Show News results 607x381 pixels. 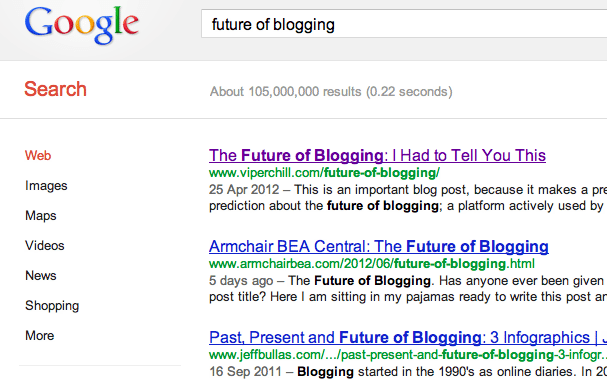41,276
